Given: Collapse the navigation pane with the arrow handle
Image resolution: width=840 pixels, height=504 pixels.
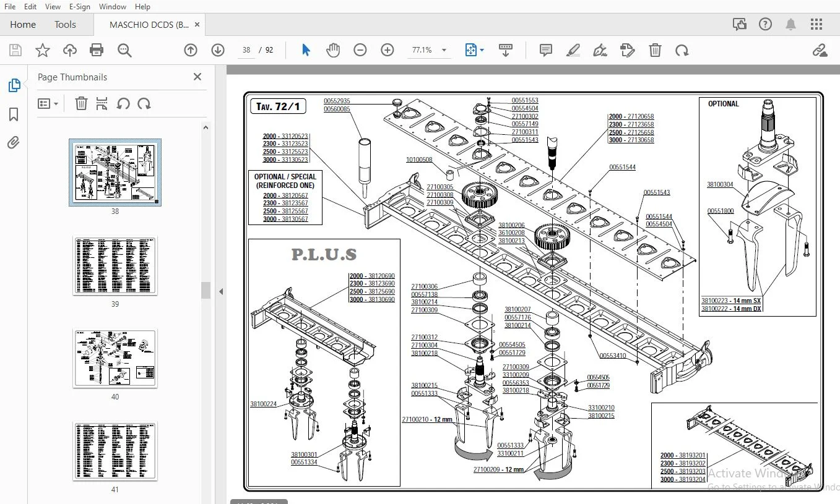Looking at the screenshot, I should [x=221, y=291].
